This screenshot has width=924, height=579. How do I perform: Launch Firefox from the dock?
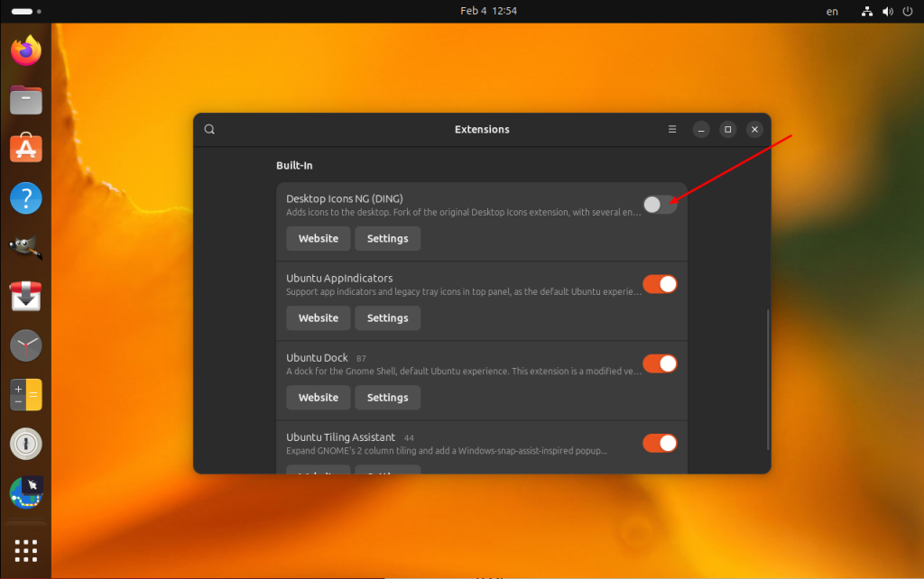(x=26, y=51)
